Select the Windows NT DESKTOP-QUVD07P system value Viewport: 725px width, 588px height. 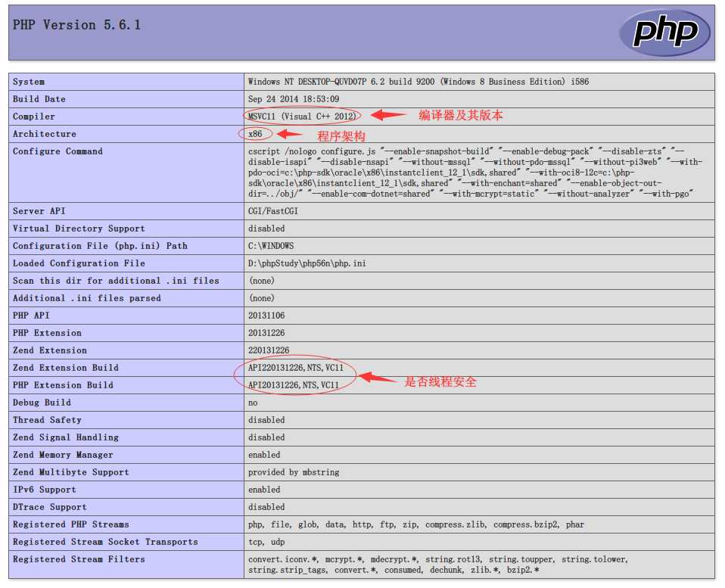[x=419, y=82]
